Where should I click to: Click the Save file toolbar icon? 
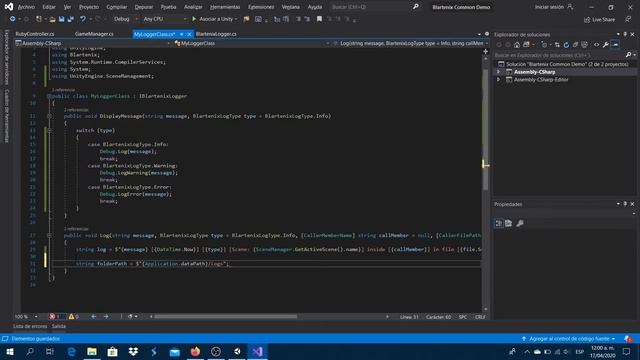[62, 19]
